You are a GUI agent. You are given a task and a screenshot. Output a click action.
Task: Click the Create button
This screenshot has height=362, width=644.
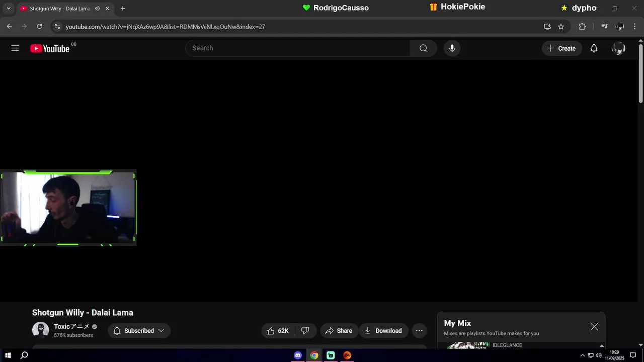pyautogui.click(x=561, y=48)
